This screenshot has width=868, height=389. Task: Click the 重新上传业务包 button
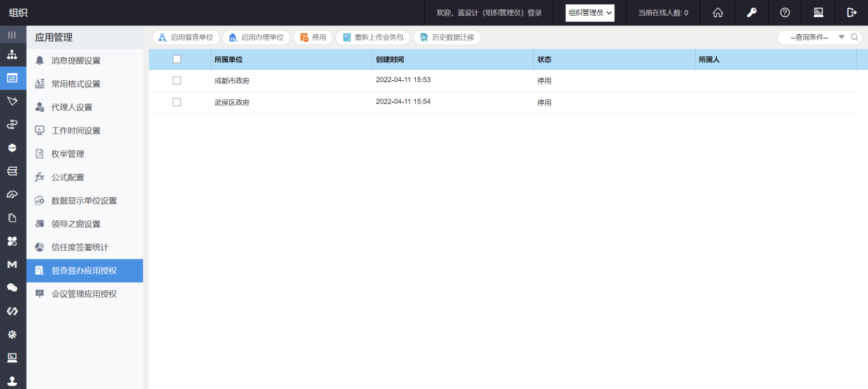click(x=373, y=38)
